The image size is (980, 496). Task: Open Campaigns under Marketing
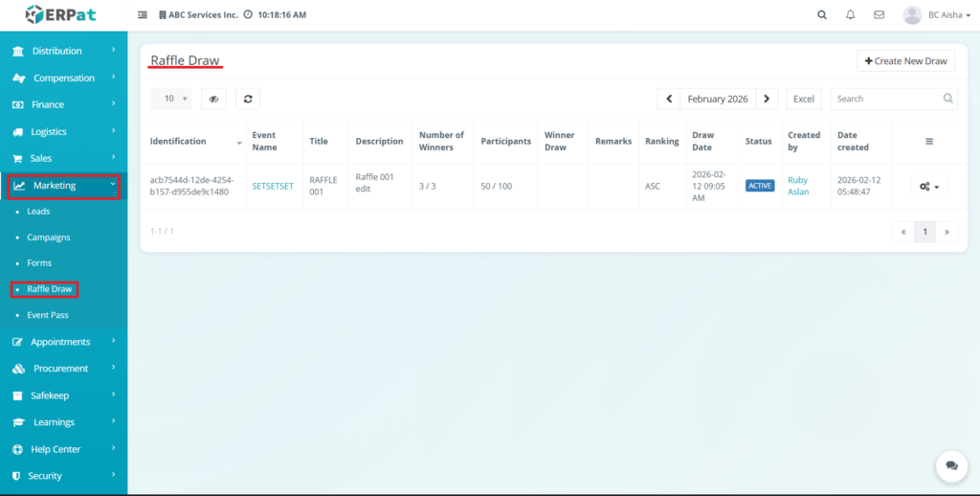click(x=48, y=237)
